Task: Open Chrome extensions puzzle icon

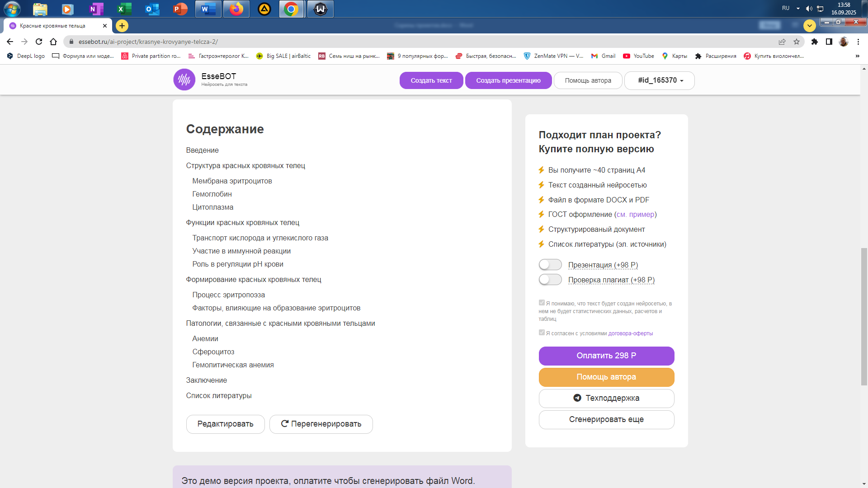Action: point(814,42)
